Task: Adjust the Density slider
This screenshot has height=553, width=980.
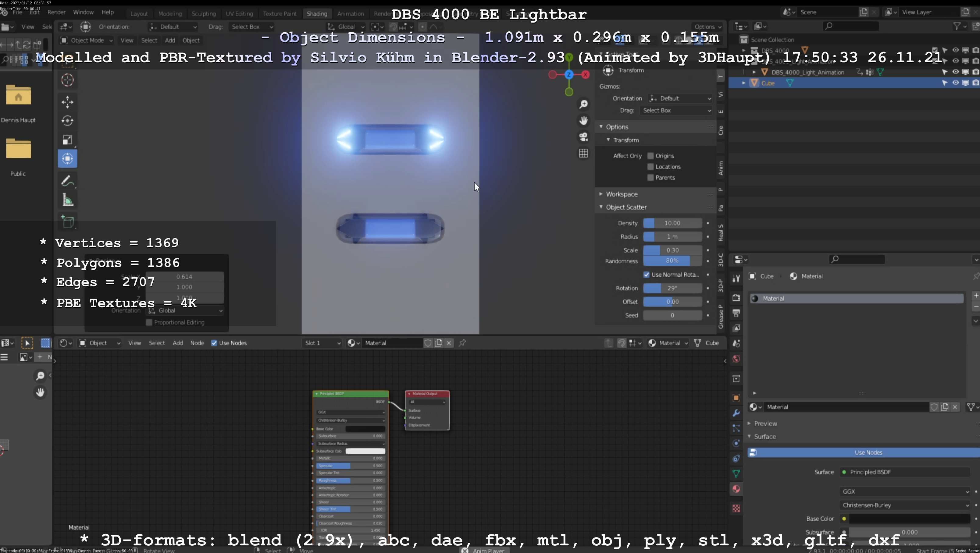Action: 672,223
